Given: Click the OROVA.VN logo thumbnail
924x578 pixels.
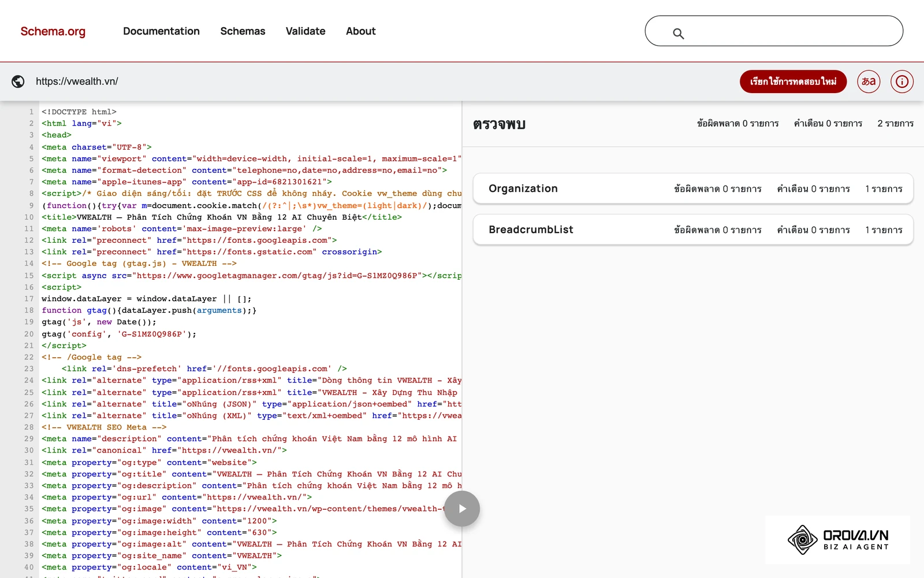Looking at the screenshot, I should [837, 540].
